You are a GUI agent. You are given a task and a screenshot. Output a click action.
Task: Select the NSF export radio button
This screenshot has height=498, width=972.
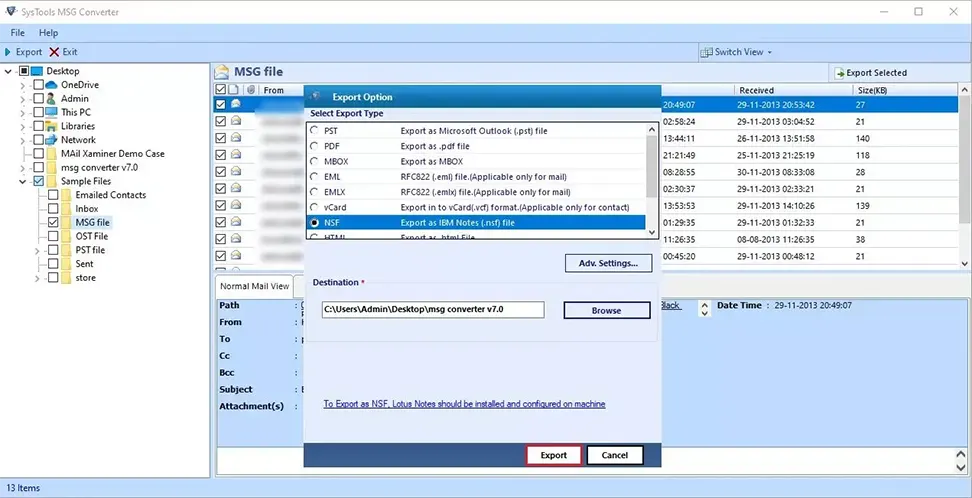click(x=315, y=223)
